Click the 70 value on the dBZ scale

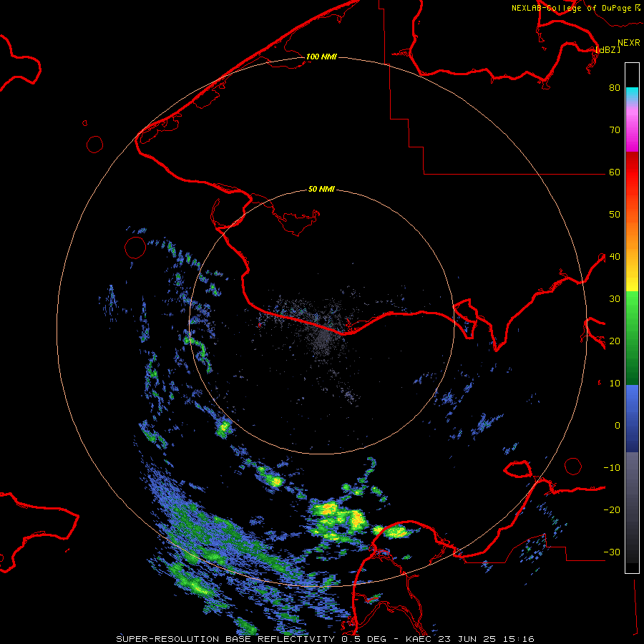[615, 130]
